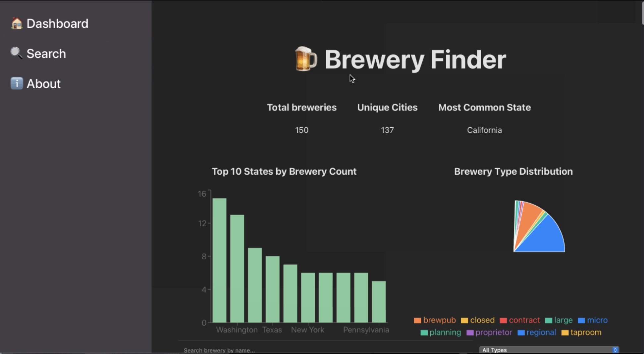Click the Most Common State heading
The image size is (644, 354).
pyautogui.click(x=485, y=108)
